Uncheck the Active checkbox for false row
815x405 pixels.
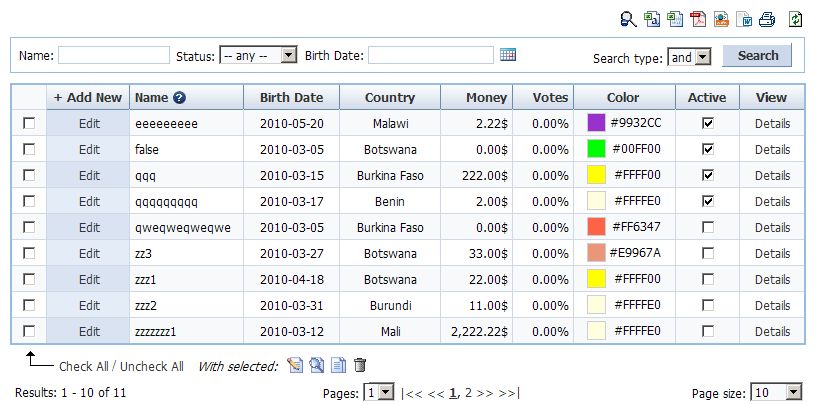[708, 149]
